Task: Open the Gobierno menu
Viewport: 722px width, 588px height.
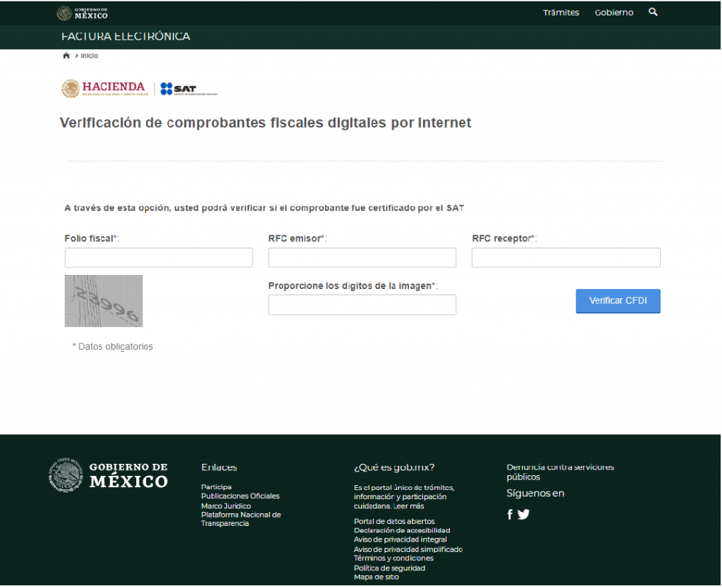Action: coord(613,13)
